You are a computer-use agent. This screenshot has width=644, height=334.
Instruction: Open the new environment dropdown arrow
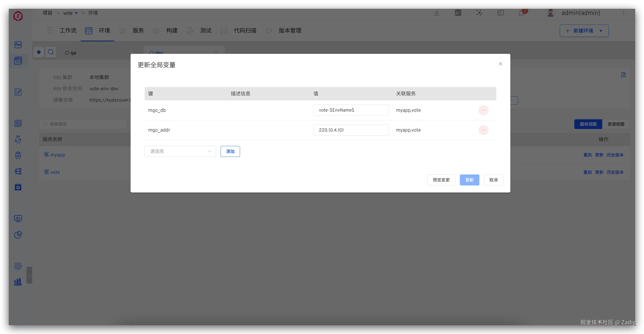(601, 31)
